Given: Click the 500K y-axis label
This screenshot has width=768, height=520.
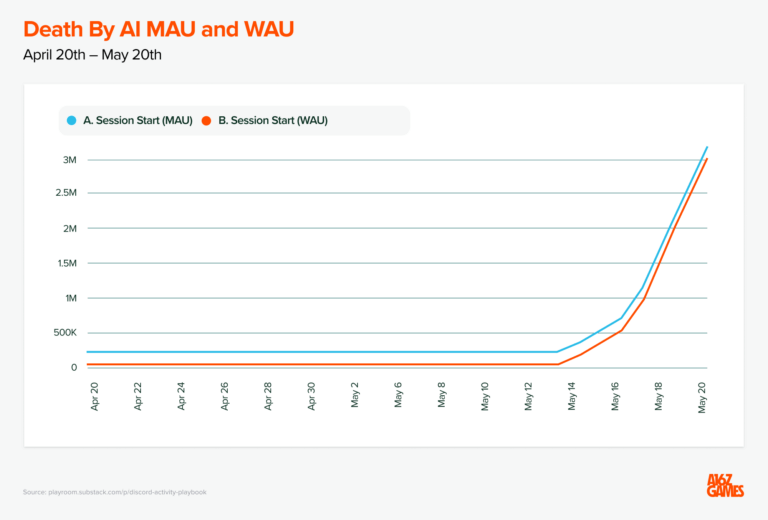Looking at the screenshot, I should [62, 333].
